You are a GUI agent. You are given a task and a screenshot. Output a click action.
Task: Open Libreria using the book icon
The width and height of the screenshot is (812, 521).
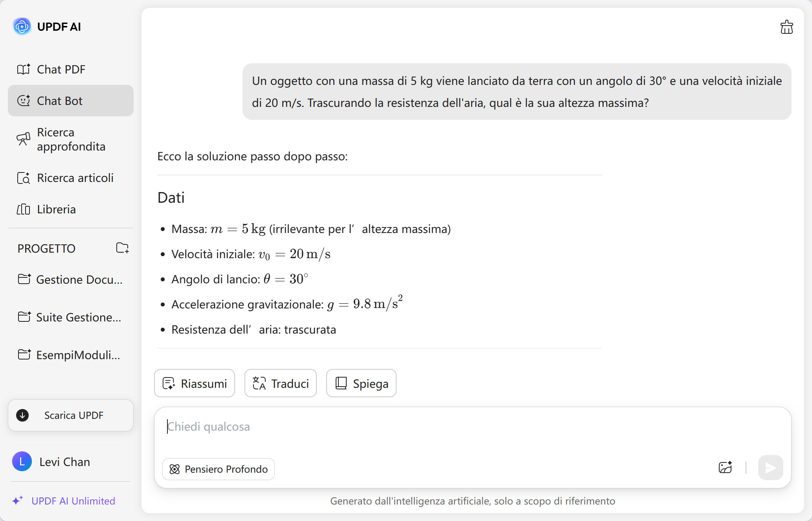pyautogui.click(x=24, y=209)
